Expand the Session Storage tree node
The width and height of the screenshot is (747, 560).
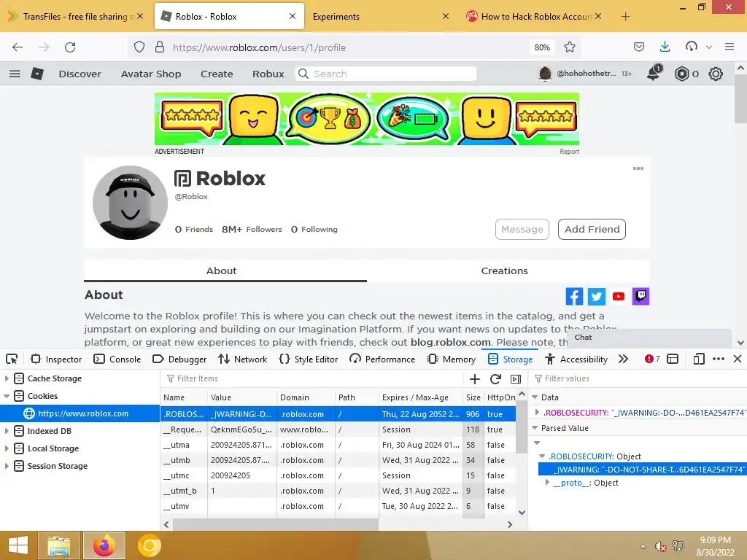[x=7, y=466]
